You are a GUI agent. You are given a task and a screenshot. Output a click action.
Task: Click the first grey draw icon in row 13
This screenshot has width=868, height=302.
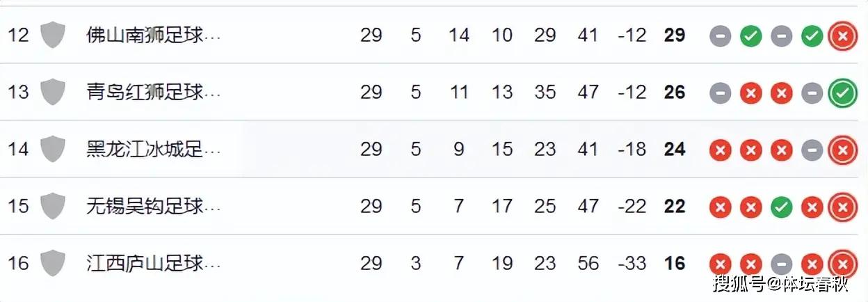point(720,93)
